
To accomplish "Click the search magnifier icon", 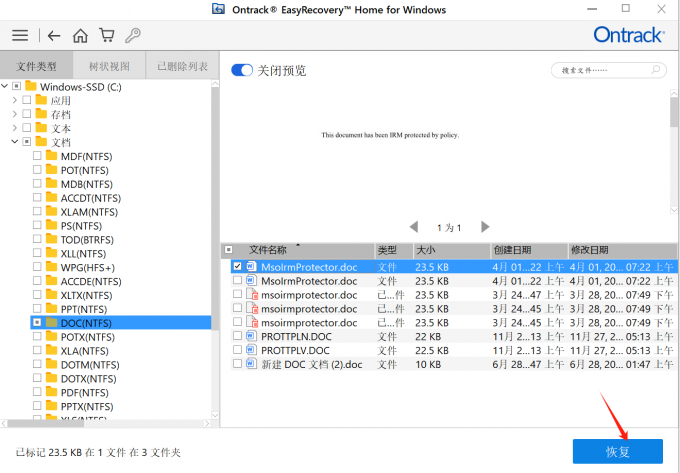I will [x=655, y=69].
